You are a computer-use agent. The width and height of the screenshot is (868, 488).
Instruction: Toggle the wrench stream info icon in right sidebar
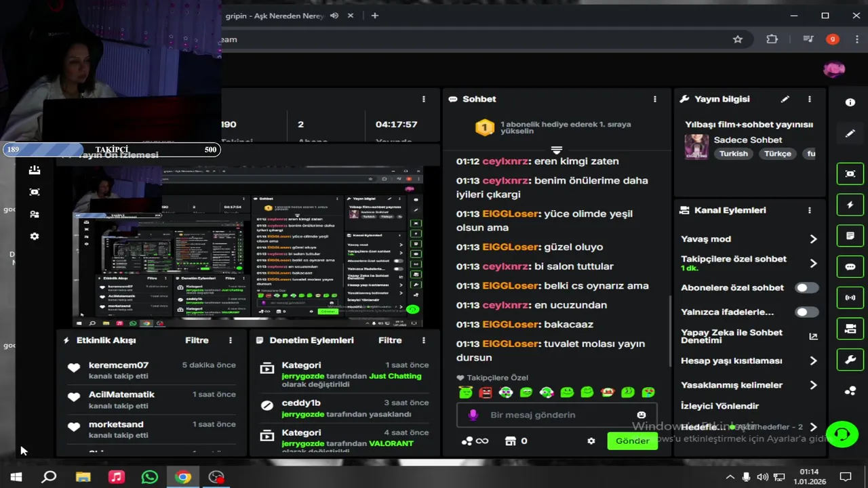coord(850,360)
